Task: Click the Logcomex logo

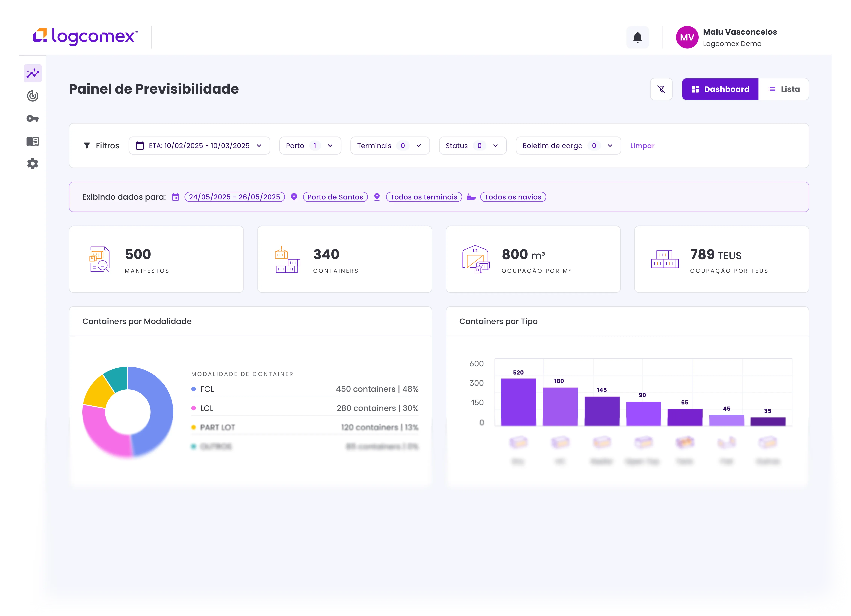Action: [x=85, y=37]
